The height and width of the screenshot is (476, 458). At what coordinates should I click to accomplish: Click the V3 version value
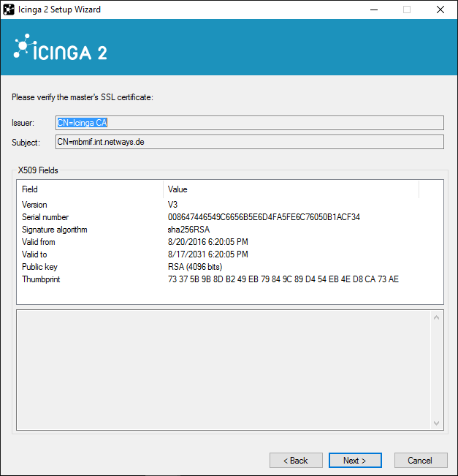172,205
